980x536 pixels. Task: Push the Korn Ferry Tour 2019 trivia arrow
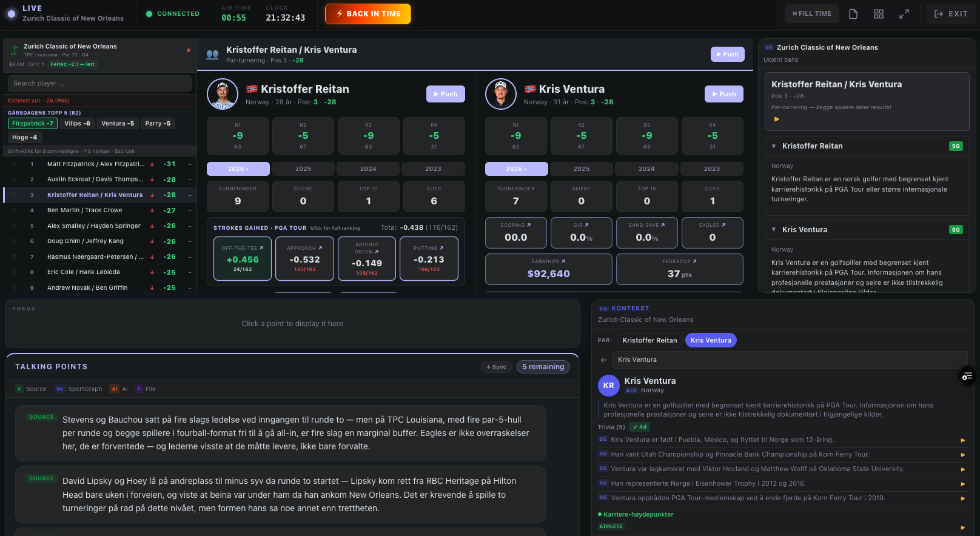coord(962,498)
